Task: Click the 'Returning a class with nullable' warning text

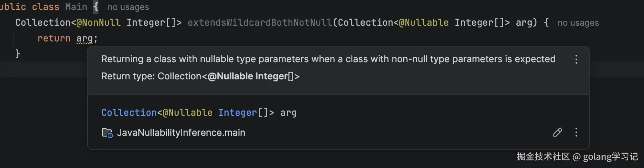Action: click(328, 59)
